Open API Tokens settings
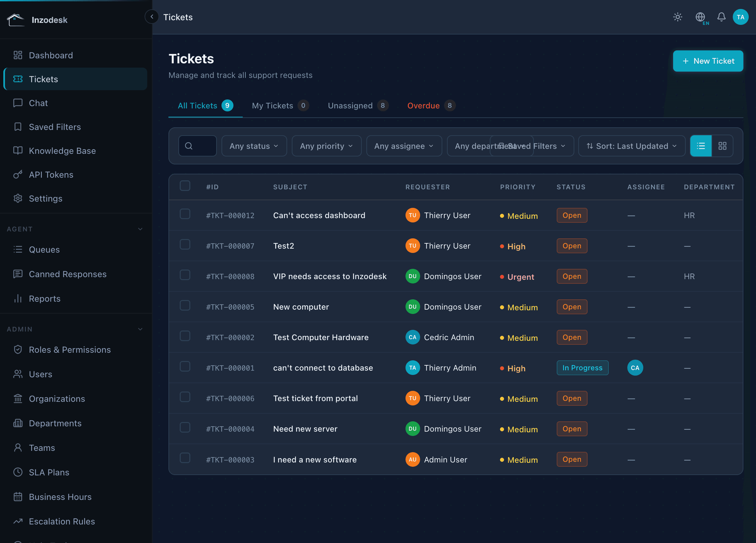Viewport: 756px width, 543px height. coord(51,174)
